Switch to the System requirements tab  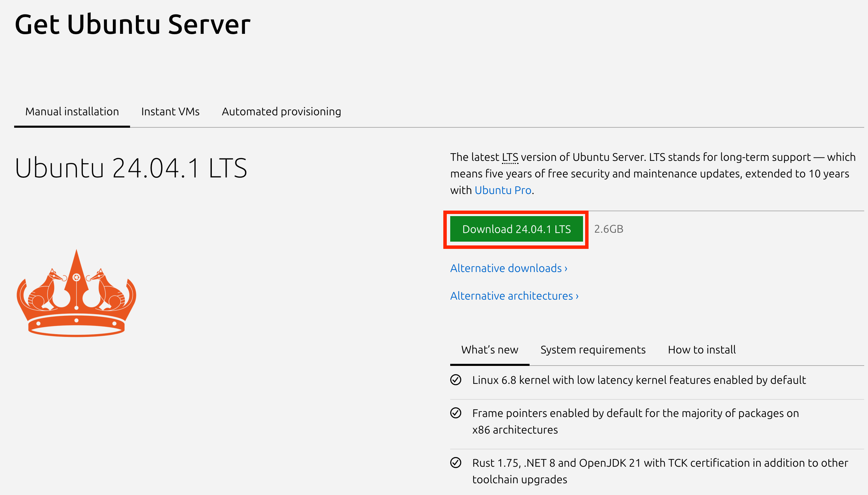click(593, 350)
